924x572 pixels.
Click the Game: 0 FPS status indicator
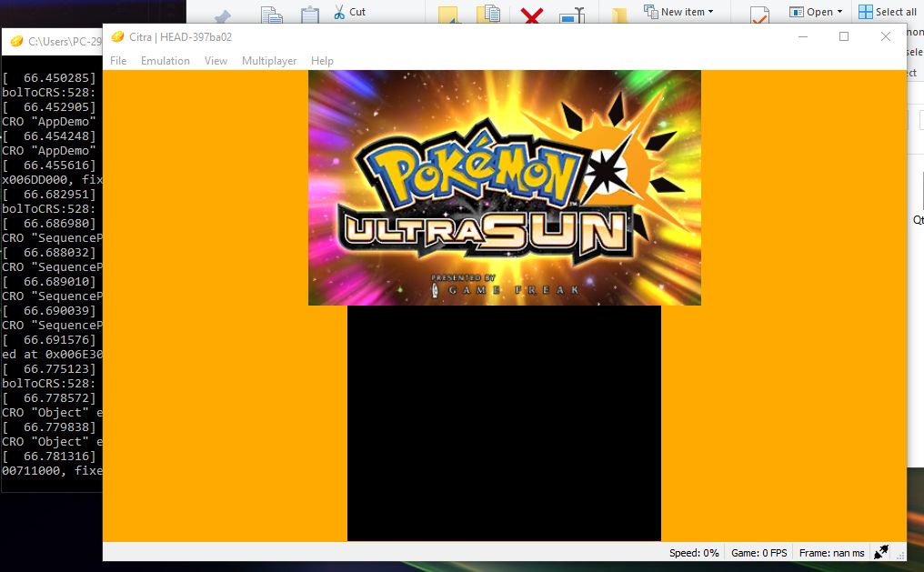(x=759, y=553)
